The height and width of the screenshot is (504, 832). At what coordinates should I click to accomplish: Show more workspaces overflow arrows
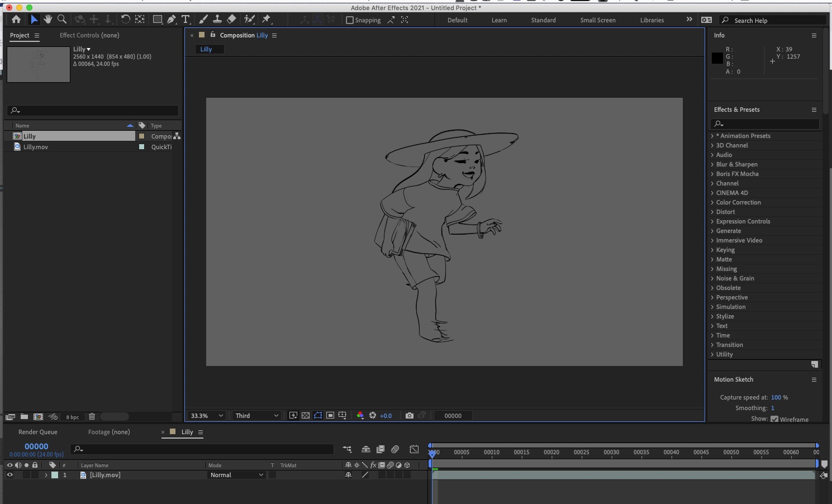pos(689,20)
